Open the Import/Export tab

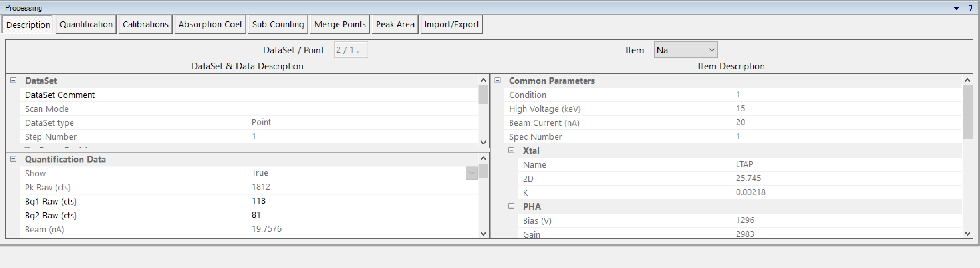(x=452, y=24)
